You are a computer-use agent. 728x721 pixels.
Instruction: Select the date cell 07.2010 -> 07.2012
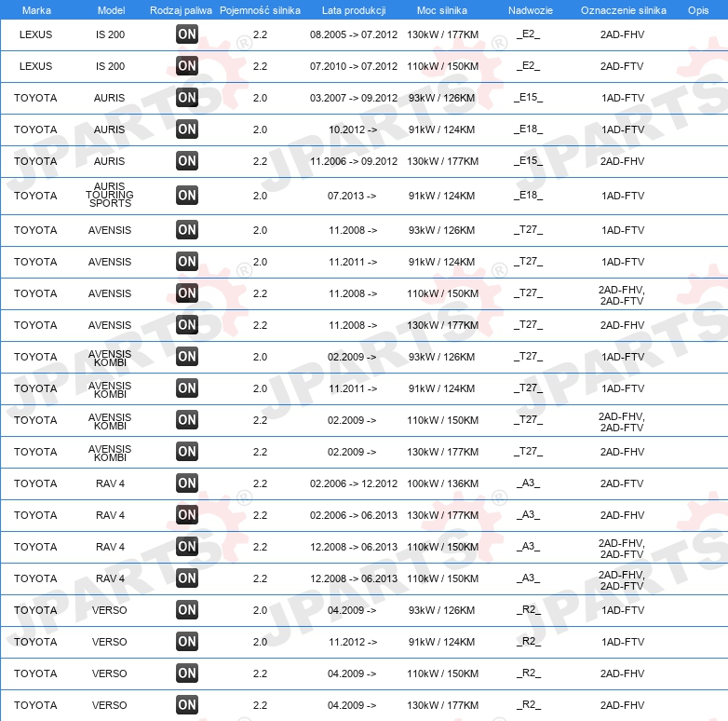coord(354,66)
